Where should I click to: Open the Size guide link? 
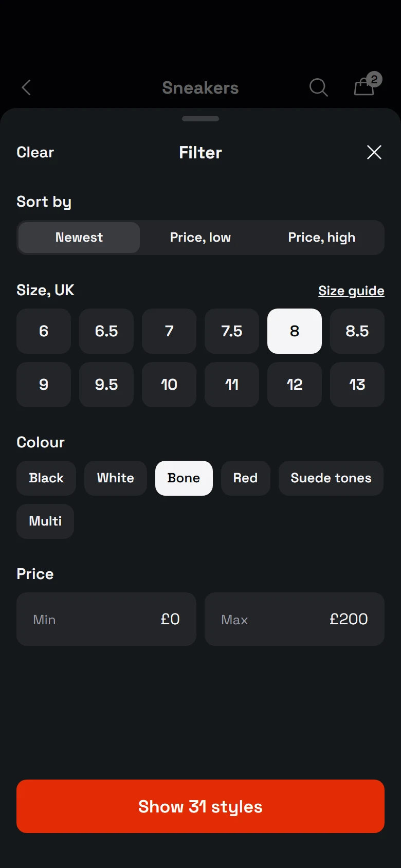(x=351, y=291)
